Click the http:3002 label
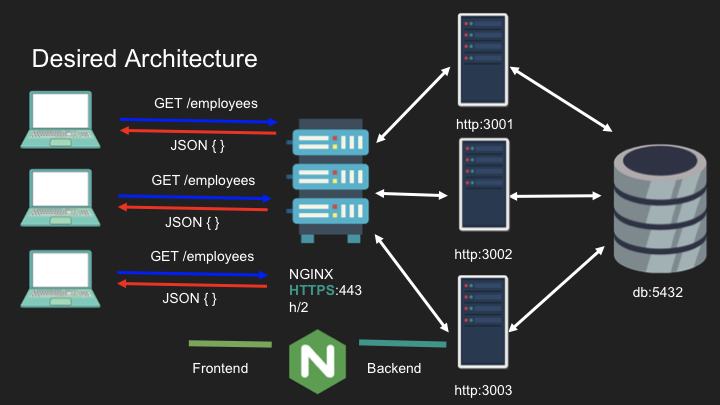Viewport: 720px width, 405px height. [483, 254]
